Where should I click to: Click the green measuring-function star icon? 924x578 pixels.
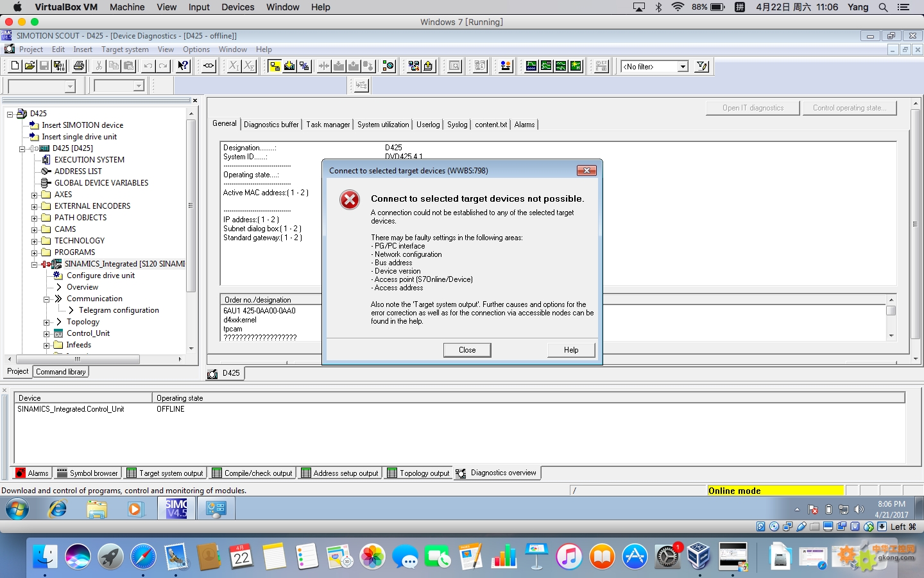click(x=576, y=66)
